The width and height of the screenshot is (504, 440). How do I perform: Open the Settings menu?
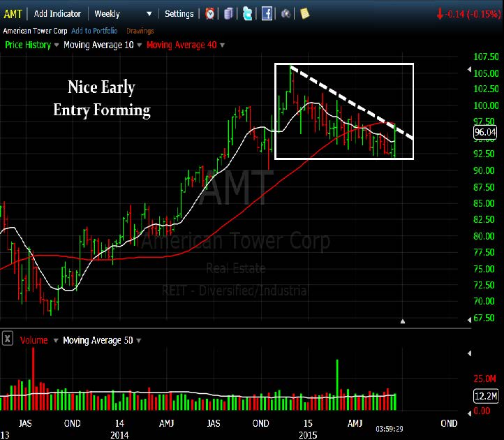click(x=179, y=14)
